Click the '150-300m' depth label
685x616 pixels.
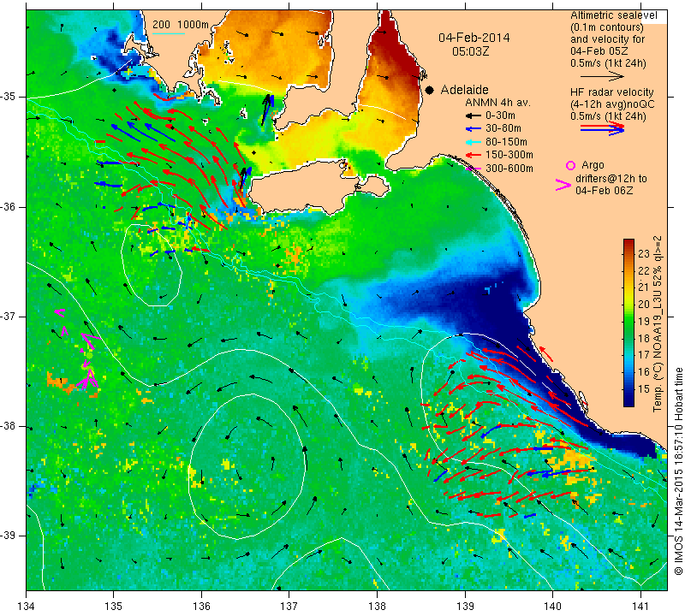(509, 155)
